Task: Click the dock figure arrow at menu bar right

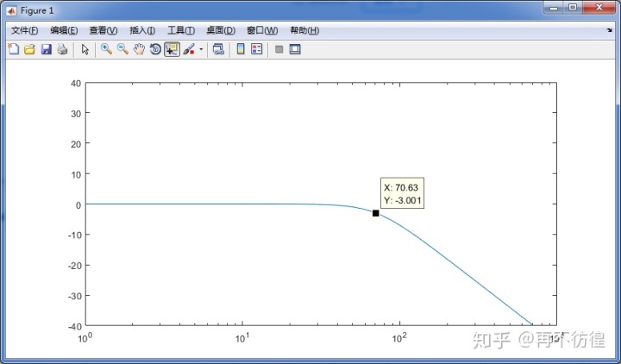Action: point(610,30)
